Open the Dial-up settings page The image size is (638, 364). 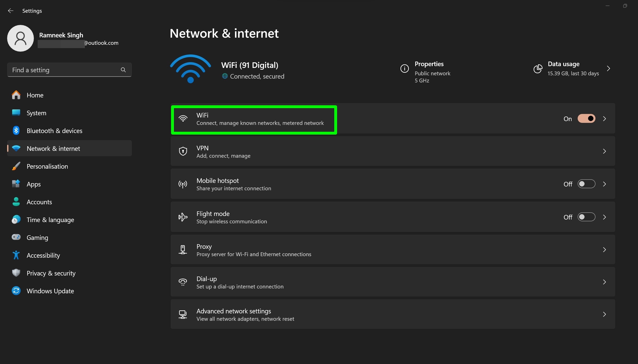[393, 282]
